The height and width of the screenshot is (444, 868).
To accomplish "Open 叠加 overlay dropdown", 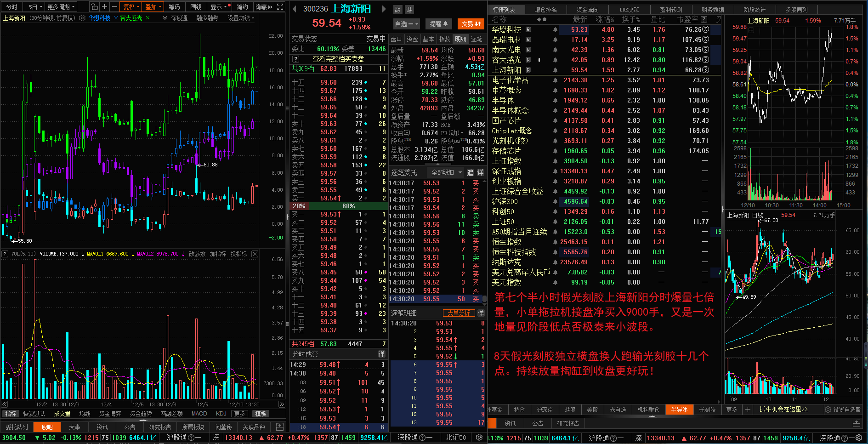I will tap(153, 7).
